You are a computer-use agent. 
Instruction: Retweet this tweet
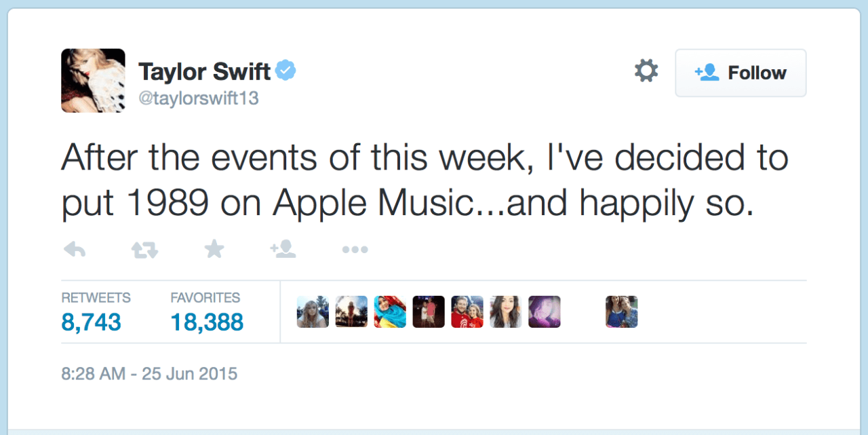tap(144, 250)
